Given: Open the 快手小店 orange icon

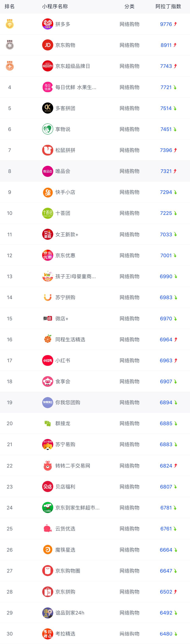Looking at the screenshot, I should point(47,192).
